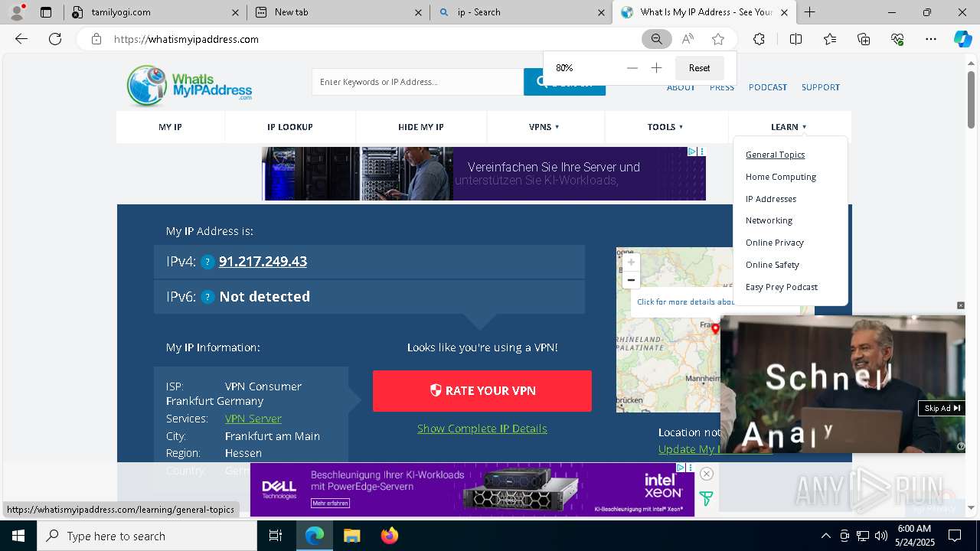Launch Firefox from the taskbar

coord(390,536)
